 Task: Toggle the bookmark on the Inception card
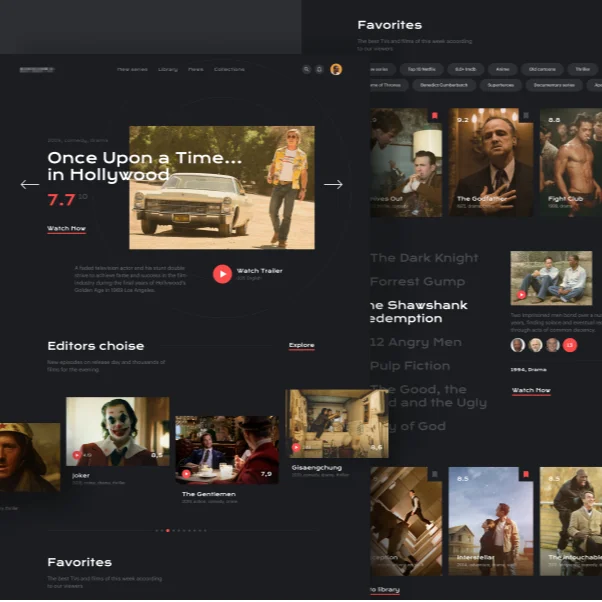(x=435, y=475)
